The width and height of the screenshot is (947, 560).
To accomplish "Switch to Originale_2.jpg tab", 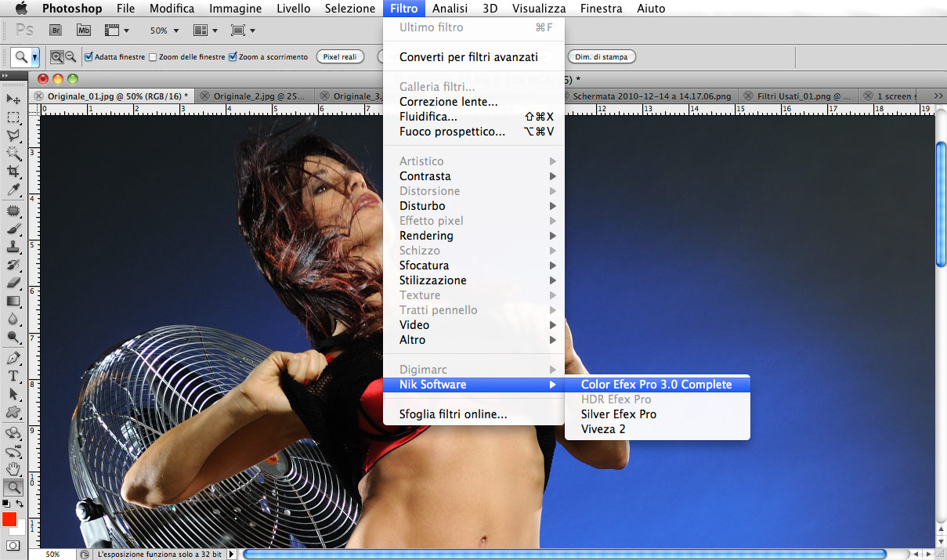I will click(255, 96).
